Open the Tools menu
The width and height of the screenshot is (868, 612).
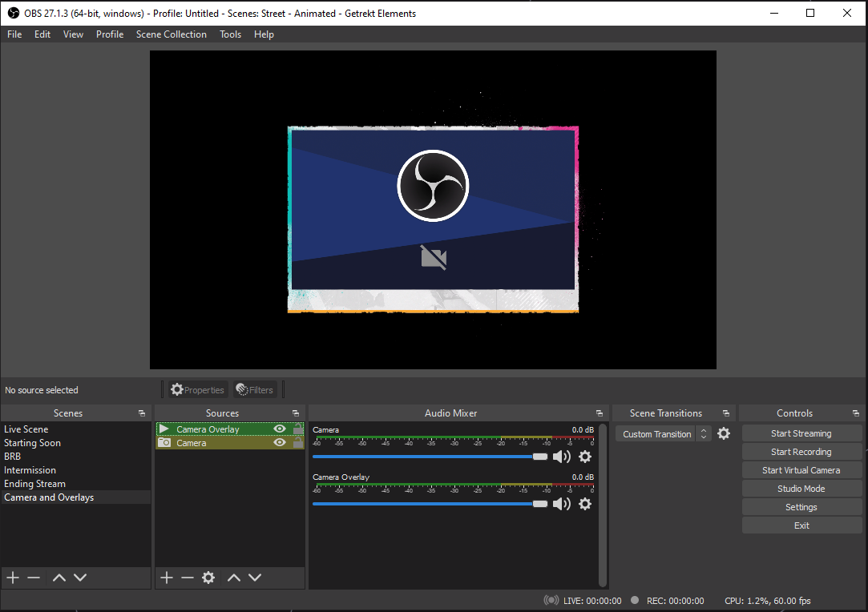[x=230, y=34]
